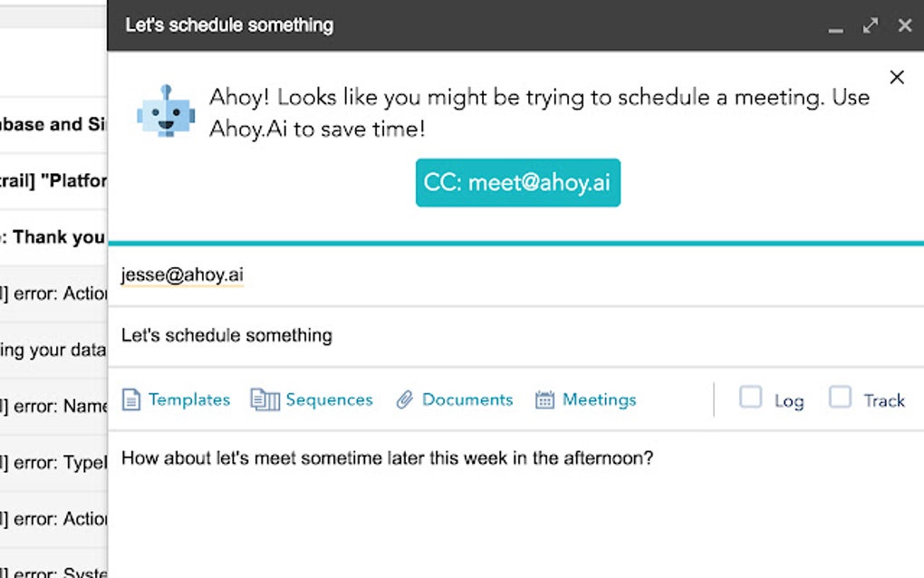Expand compose window to full screen

(871, 25)
